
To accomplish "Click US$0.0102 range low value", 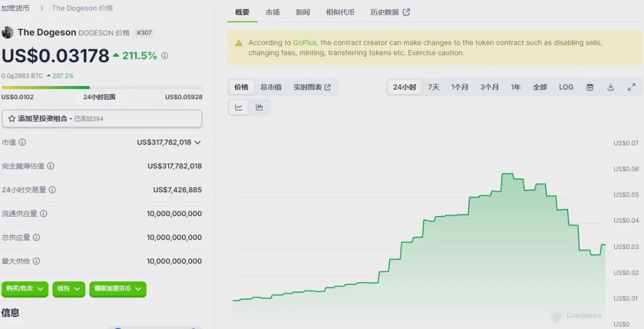I will [x=18, y=97].
